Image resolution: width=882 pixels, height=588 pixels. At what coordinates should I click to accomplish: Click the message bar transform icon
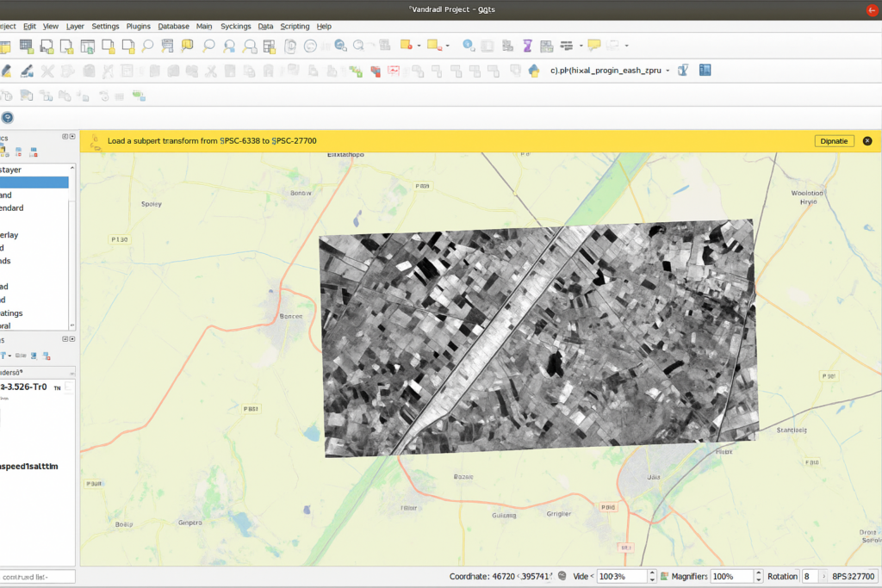pyautogui.click(x=95, y=142)
